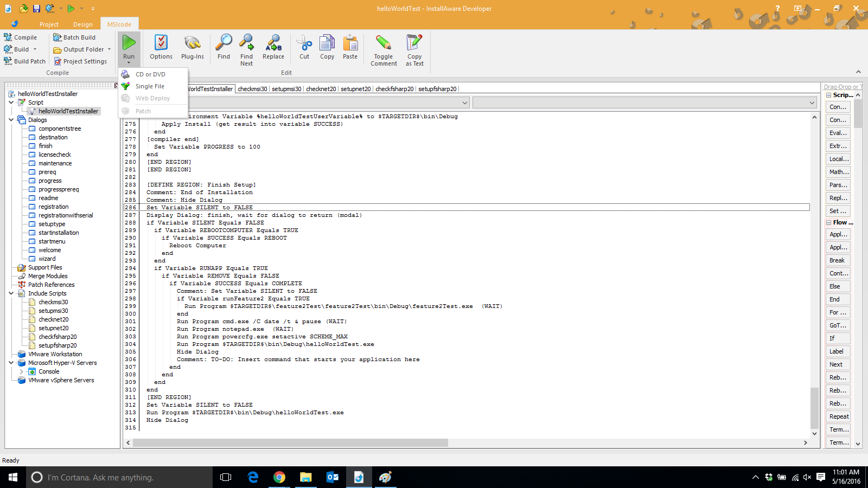Insert the Repeat command
Screen dimensions: 868x488
(838, 416)
